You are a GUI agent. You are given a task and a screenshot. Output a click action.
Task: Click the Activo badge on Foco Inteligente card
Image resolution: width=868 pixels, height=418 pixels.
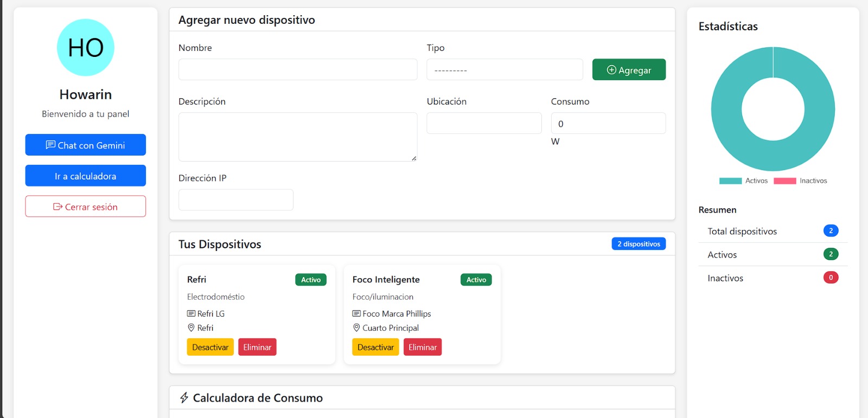coord(476,280)
